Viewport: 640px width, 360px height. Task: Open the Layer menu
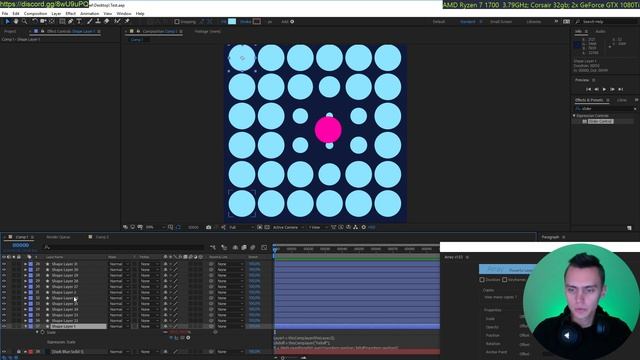[56, 13]
